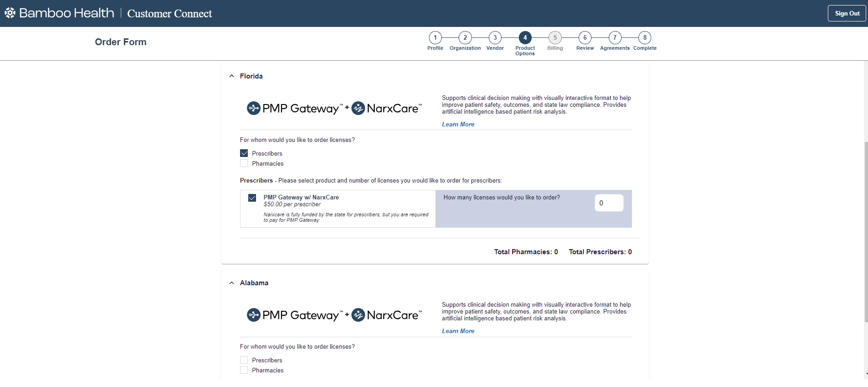This screenshot has height=387, width=868.
Task: Click the page vertical scrollbar
Action: point(866,233)
